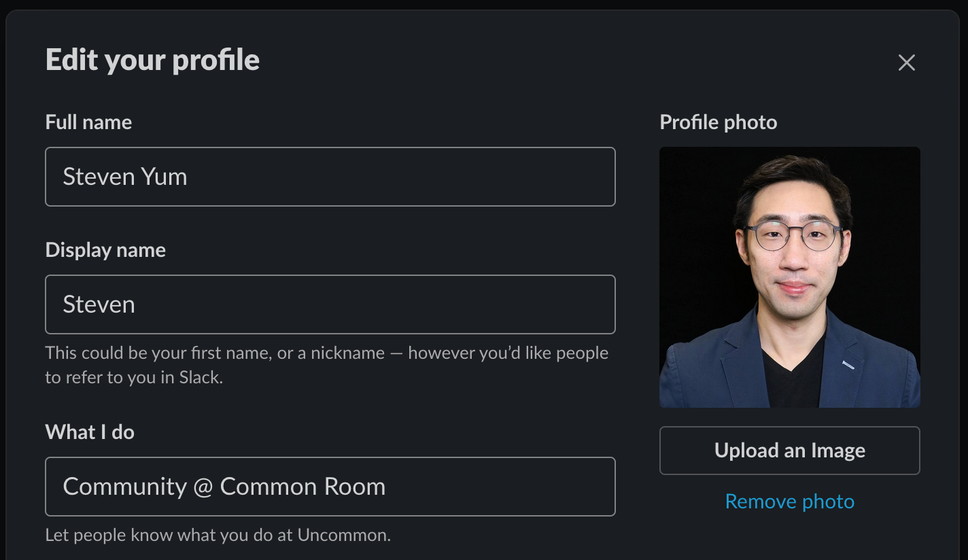Focus the blank area of Display name field

click(374, 304)
